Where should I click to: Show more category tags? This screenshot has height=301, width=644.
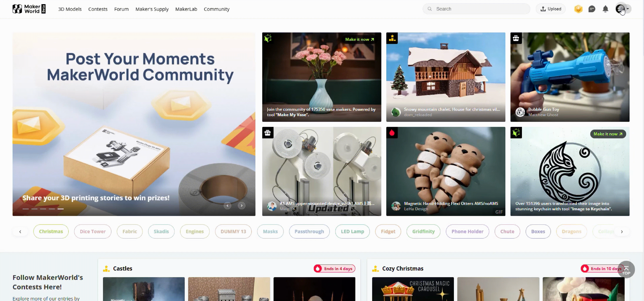coord(622,232)
